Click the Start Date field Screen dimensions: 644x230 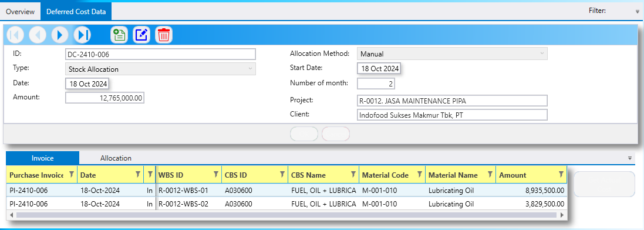click(379, 69)
